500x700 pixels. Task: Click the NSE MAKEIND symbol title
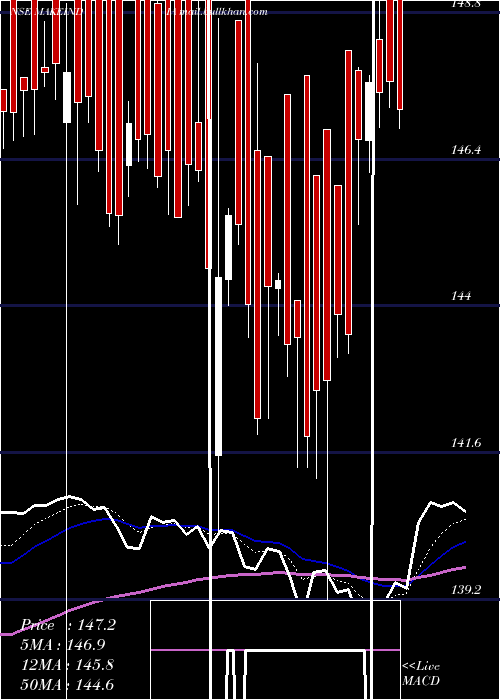(46, 12)
